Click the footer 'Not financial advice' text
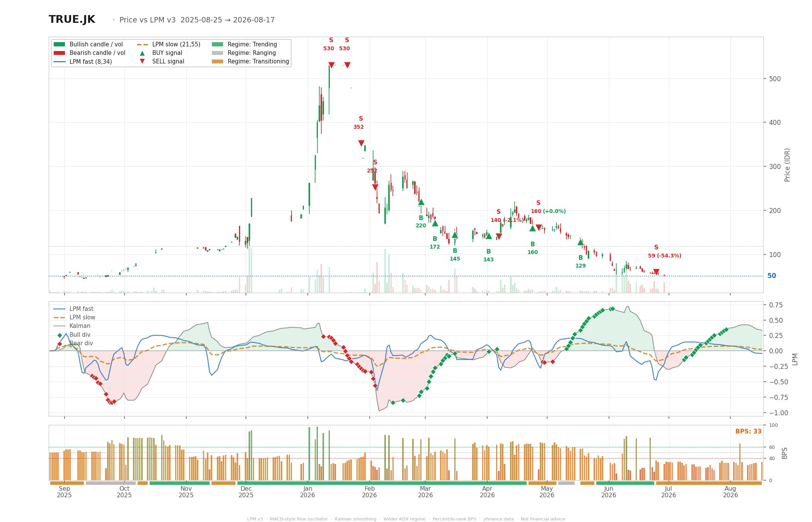The width and height of the screenshot is (812, 522). (543, 519)
